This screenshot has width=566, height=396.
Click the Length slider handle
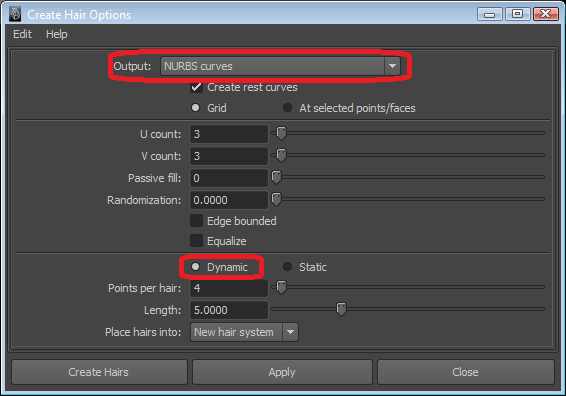(341, 309)
